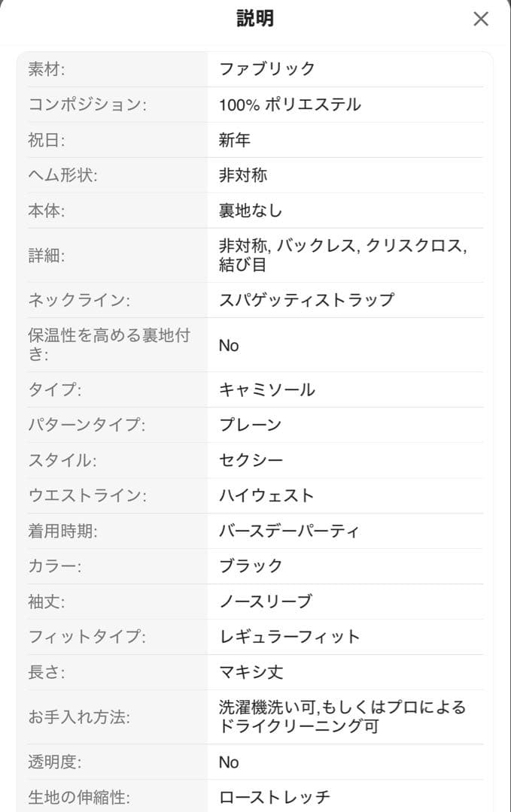The width and height of the screenshot is (511, 812).
Task: Select the 裏地なし value
Action: [251, 211]
